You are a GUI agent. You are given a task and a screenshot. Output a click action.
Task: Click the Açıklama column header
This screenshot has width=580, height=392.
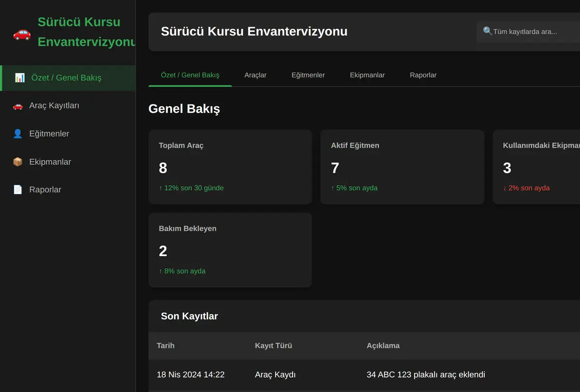[x=383, y=346]
